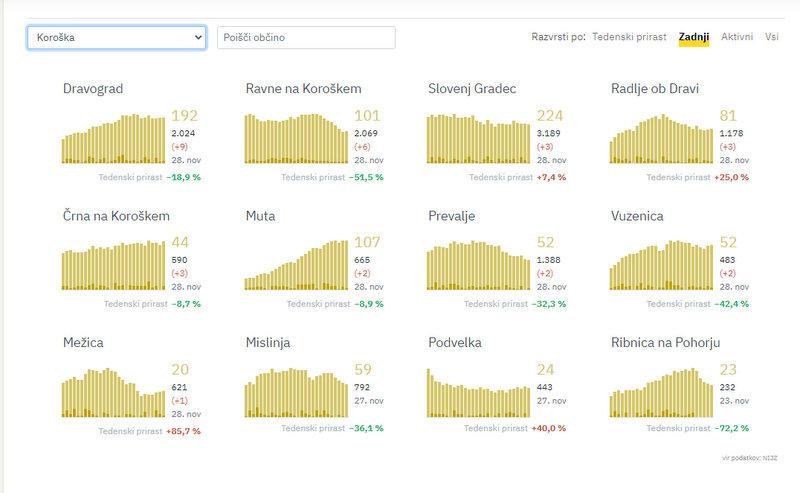Sort by Tedenski prirast
The width and height of the screenshot is (800, 493).
point(629,37)
